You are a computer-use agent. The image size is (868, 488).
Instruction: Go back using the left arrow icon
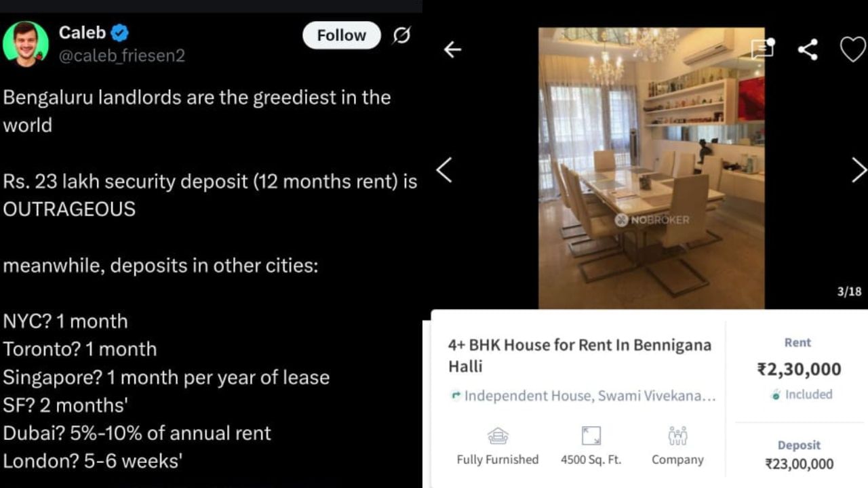452,49
